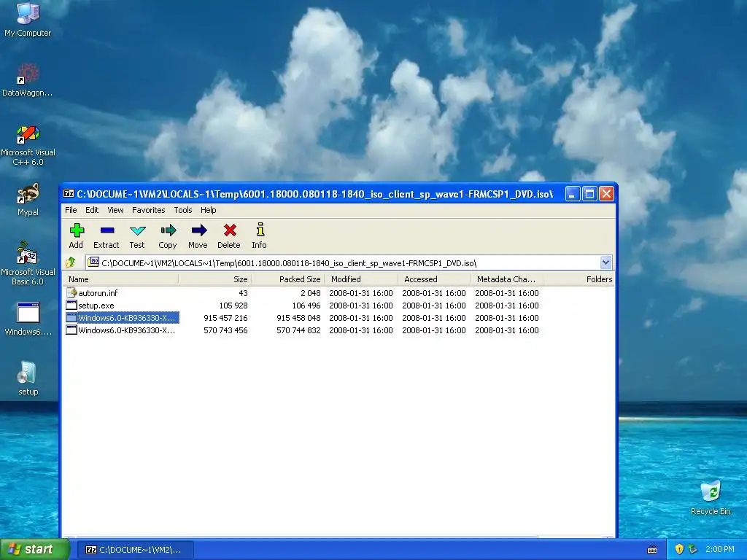Screen dimensions: 747x560
Task: Click the 7-Zip taskbar button
Action: click(x=136, y=550)
